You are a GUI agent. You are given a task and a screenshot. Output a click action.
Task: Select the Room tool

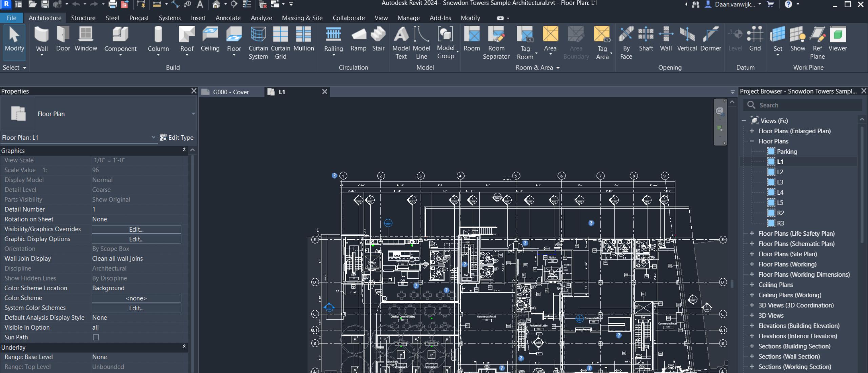472,39
